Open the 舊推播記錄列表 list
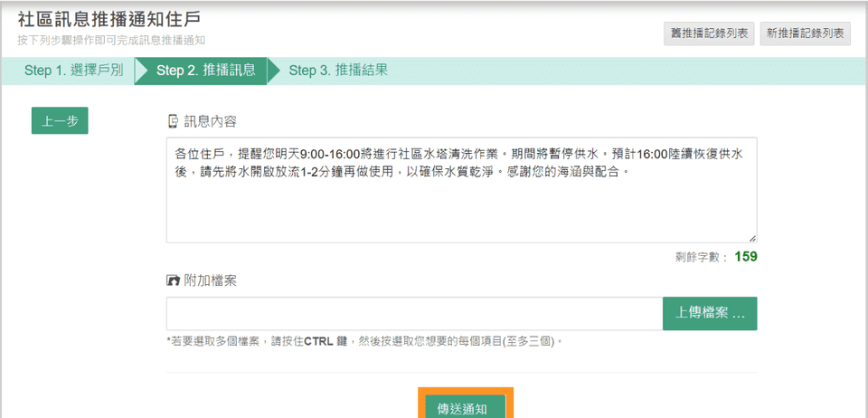868x418 pixels. click(709, 33)
